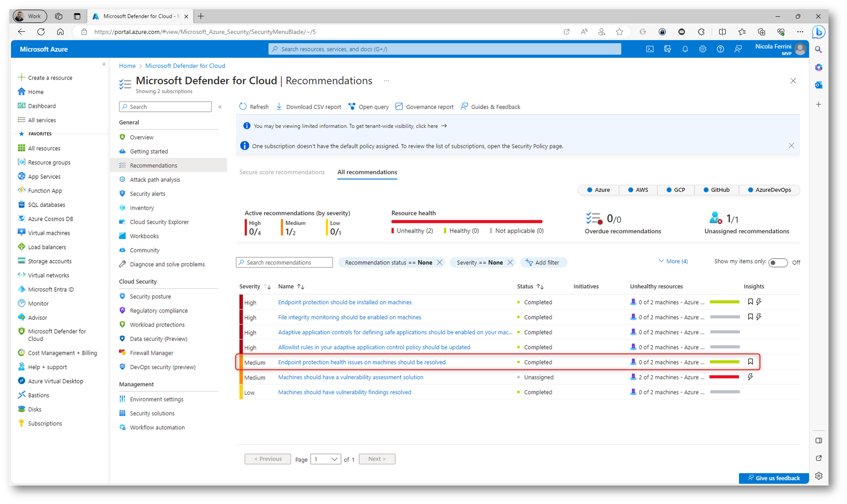Click bookmark icon on Endpoint protection health row
The width and height of the screenshot is (847, 504).
[x=750, y=362]
